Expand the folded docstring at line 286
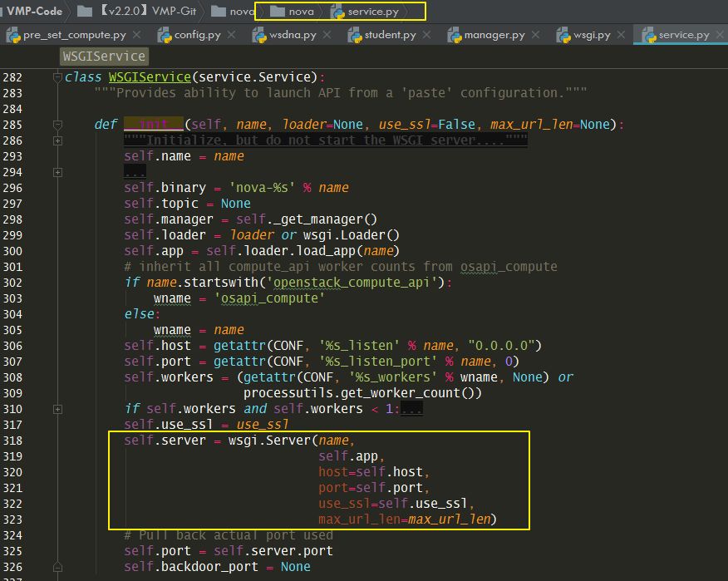The width and height of the screenshot is (728, 581). (57, 140)
